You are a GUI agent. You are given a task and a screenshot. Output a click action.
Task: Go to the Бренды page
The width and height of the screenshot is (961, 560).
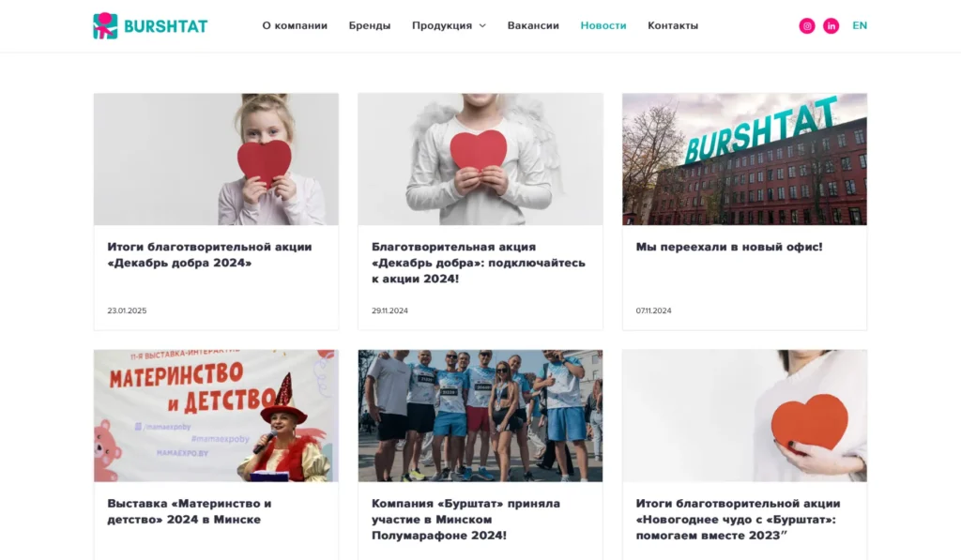pos(370,25)
